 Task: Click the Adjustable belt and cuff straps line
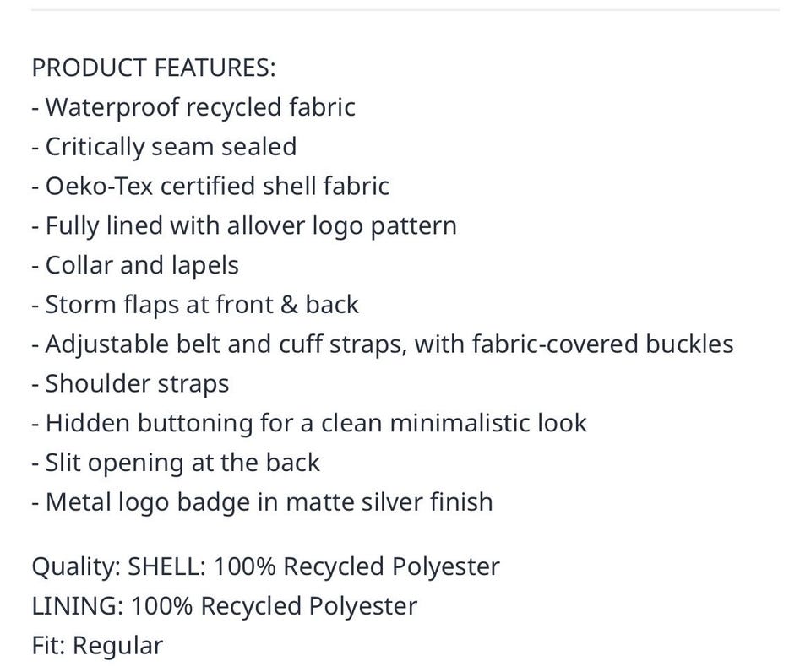[x=383, y=344]
